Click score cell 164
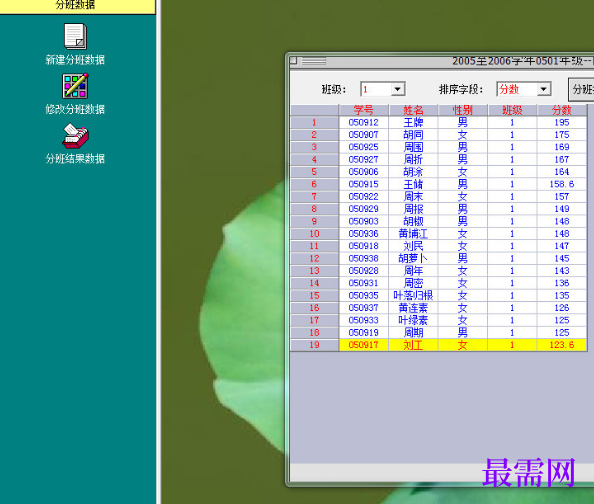This screenshot has width=594, height=504. [562, 172]
